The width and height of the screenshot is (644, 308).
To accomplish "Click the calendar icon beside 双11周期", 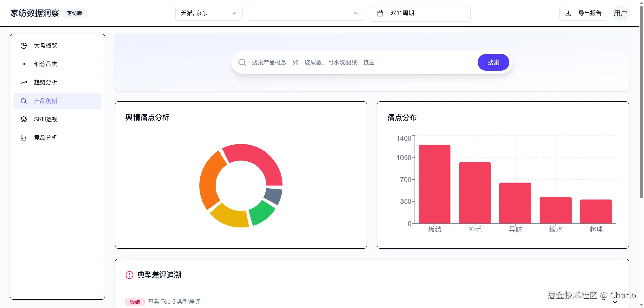I will click(380, 13).
